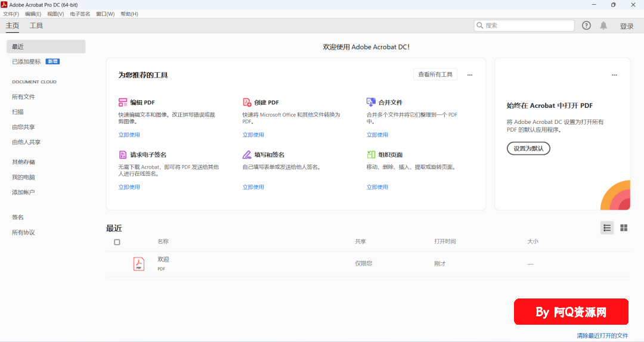Click the Create PDF (创建 PDF) tool icon
Image resolution: width=644 pixels, height=342 pixels.
tap(247, 102)
